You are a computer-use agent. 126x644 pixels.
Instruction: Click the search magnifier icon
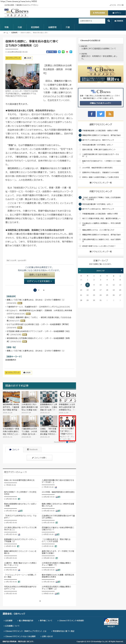point(109,21)
